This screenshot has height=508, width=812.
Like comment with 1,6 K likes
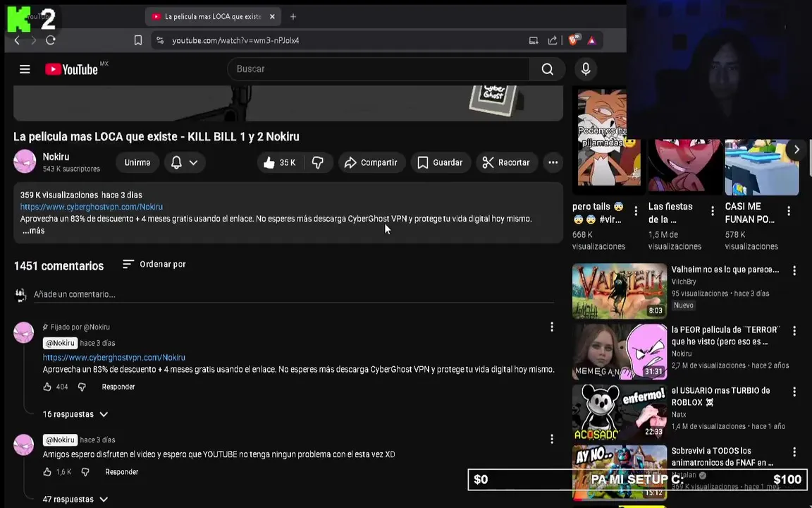click(48, 472)
